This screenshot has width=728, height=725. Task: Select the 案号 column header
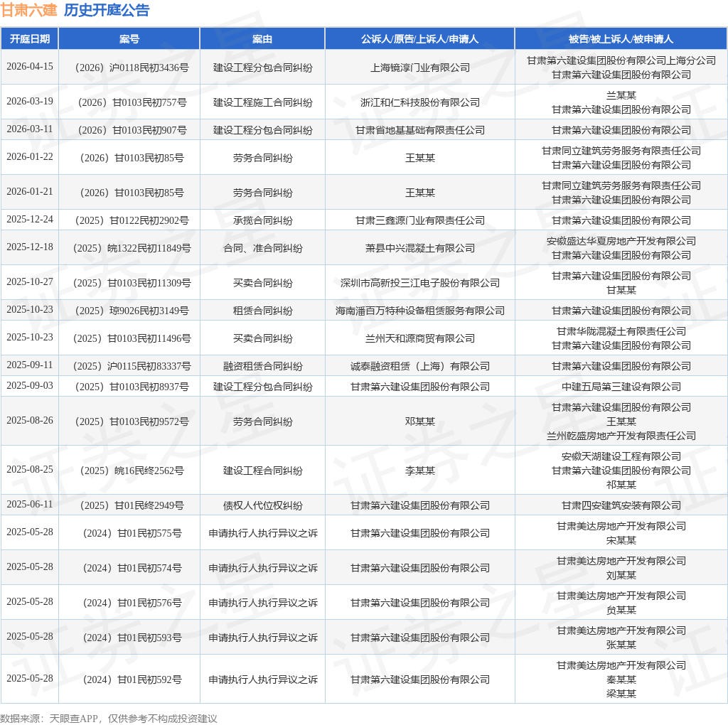pos(129,39)
